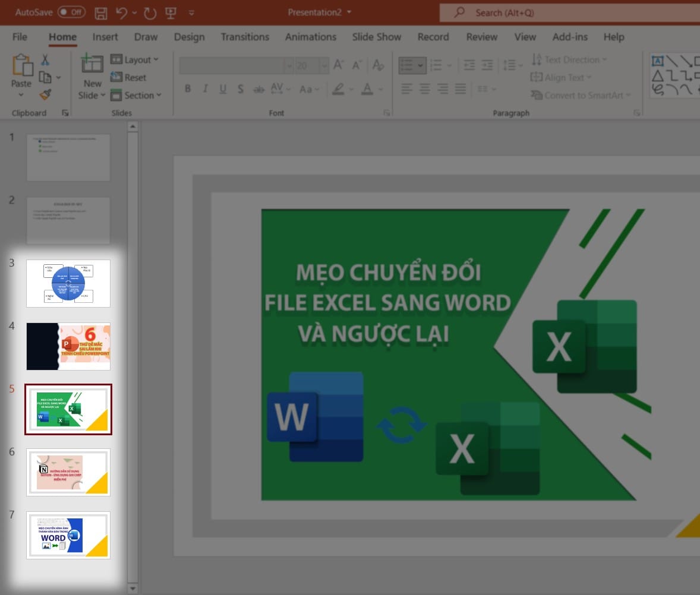Viewport: 700px width, 595px height.
Task: Open the Change Case dropdown
Action: (309, 89)
